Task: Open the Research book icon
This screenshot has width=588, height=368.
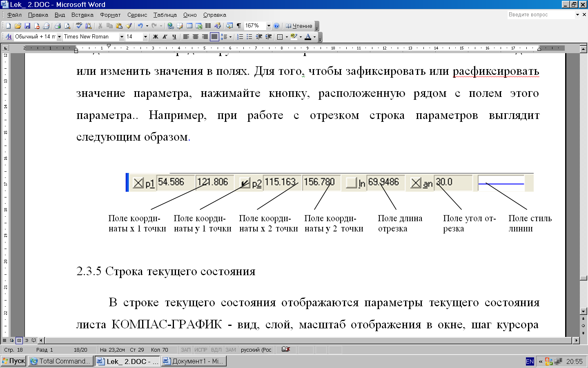Action: click(88, 26)
